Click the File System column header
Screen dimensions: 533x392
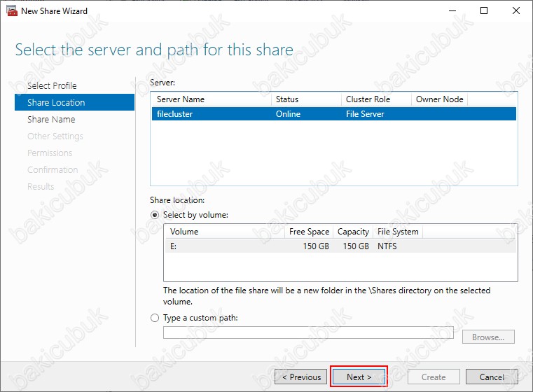tap(398, 232)
